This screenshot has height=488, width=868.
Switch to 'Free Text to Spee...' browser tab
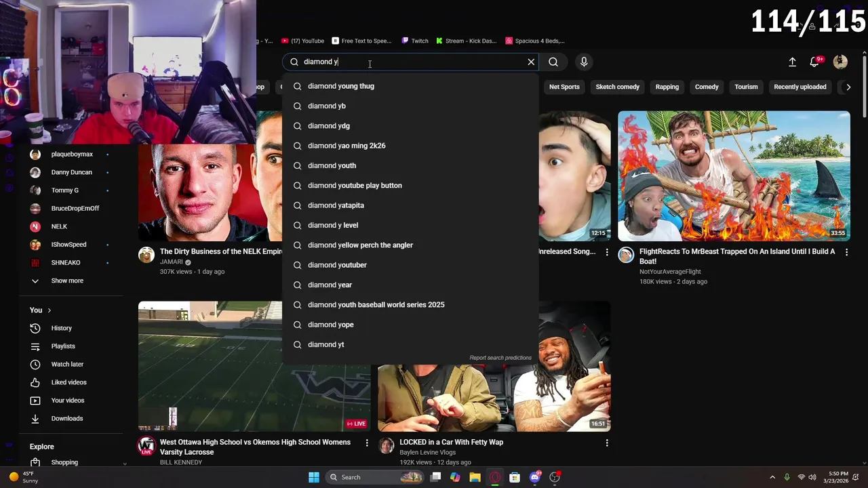(x=361, y=41)
